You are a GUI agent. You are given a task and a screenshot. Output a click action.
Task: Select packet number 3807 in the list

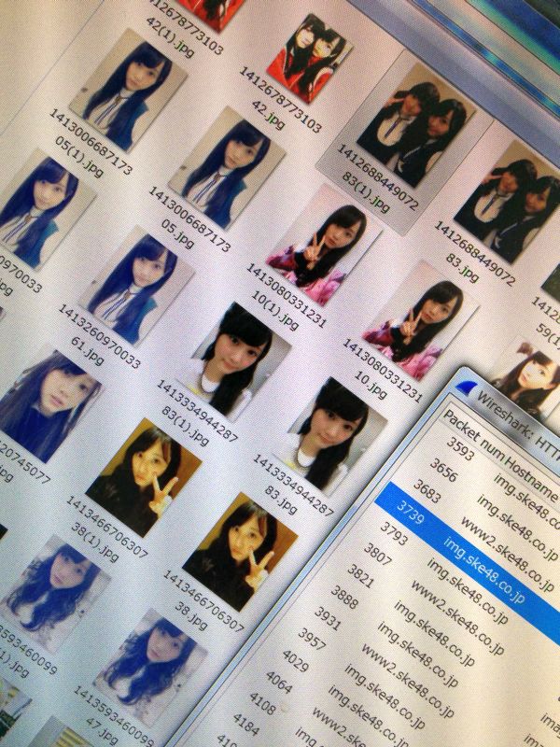coord(378,555)
